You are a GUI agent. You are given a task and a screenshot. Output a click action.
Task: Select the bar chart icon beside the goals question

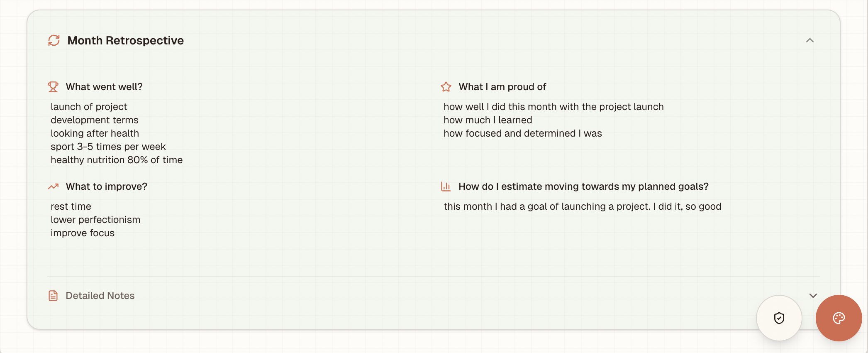(x=445, y=186)
